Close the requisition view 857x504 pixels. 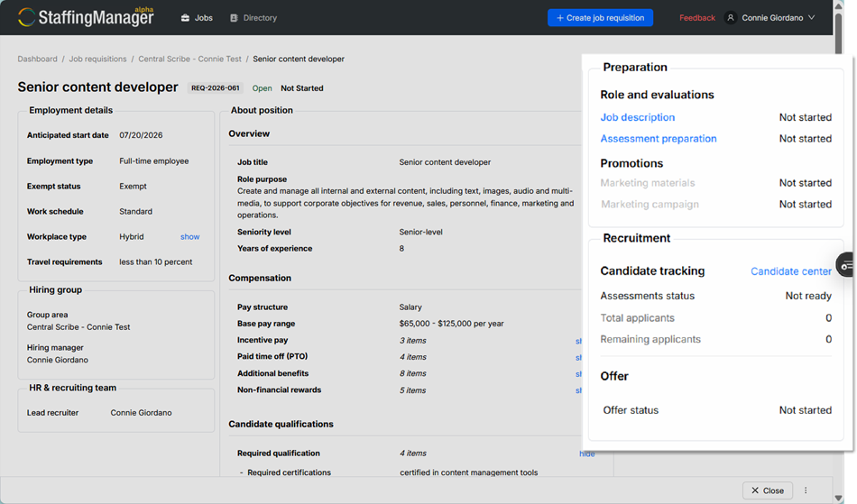[x=768, y=490]
